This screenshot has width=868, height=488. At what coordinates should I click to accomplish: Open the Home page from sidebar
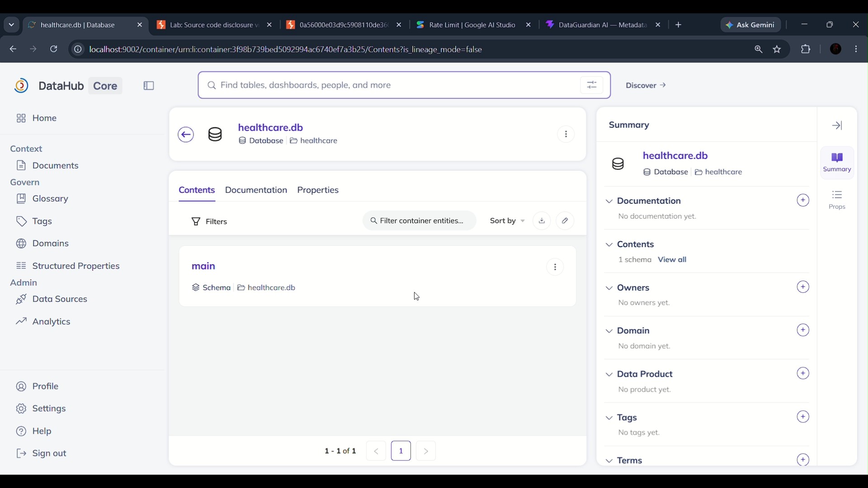click(x=36, y=118)
